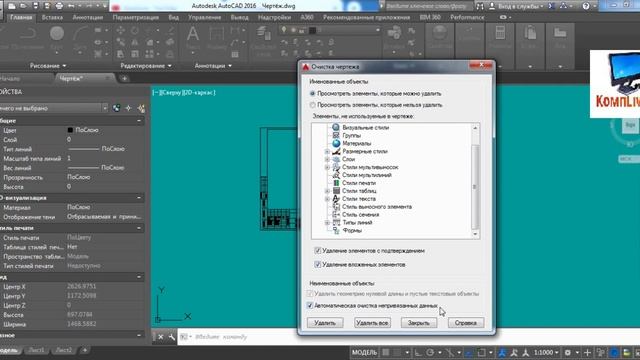Screen dimensions: 640x360
Task: Expand the Размерные стили tree node
Action: [x=327, y=151]
